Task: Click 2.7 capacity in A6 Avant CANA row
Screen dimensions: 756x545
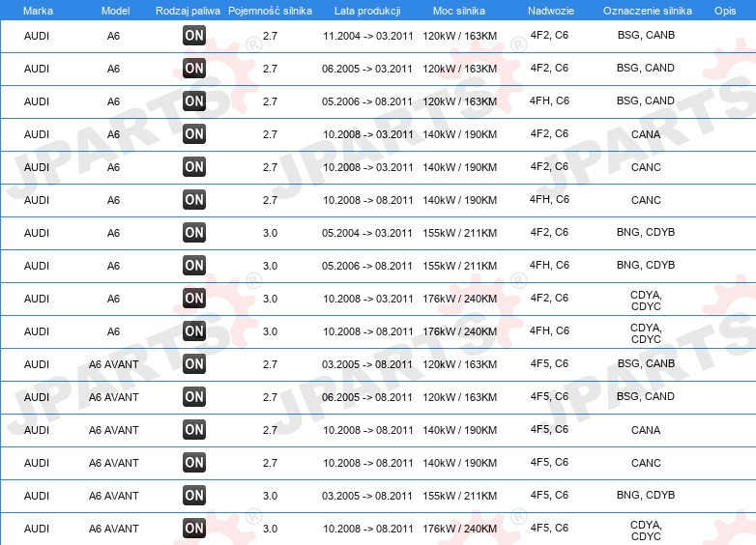Action: 270,430
